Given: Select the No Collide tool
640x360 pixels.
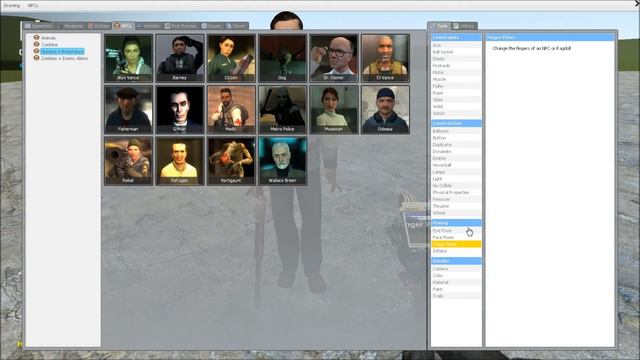Looking at the screenshot, I should point(456,185).
